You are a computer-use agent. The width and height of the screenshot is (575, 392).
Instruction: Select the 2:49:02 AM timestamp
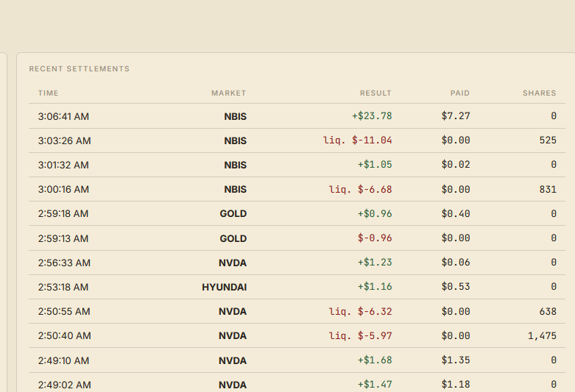pos(64,385)
